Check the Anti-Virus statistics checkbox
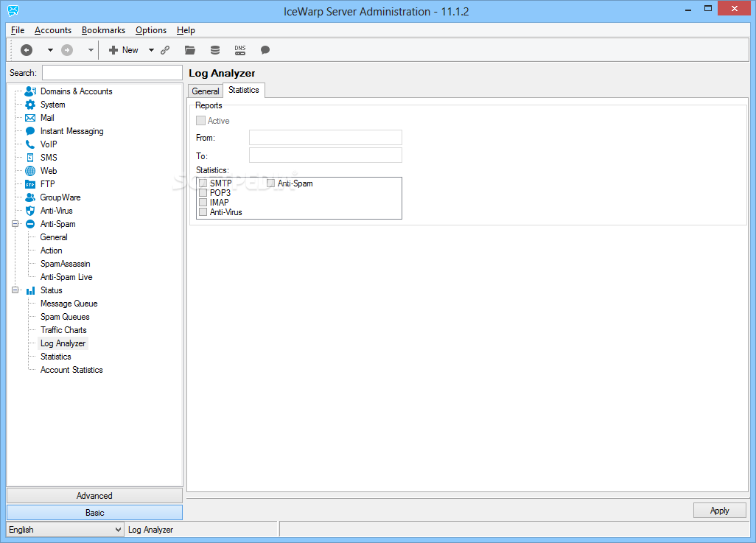Image resolution: width=756 pixels, height=543 pixels. [203, 212]
